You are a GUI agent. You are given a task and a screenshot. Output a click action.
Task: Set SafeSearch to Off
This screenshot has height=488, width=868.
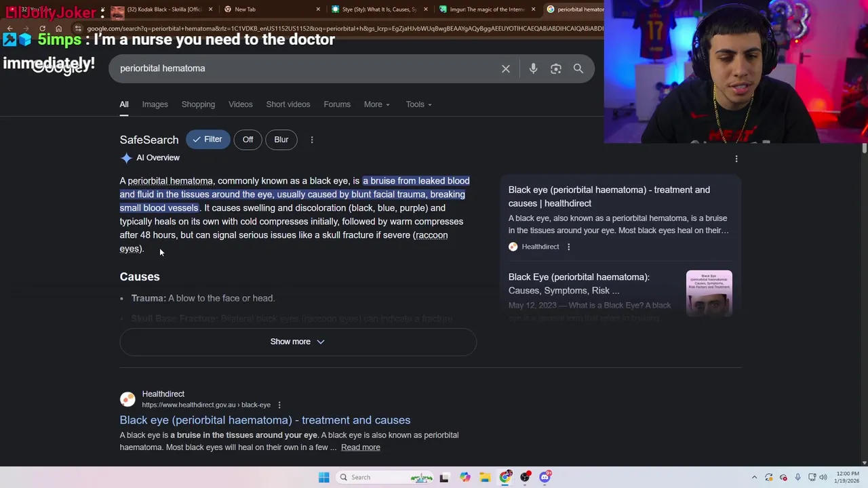(248, 140)
